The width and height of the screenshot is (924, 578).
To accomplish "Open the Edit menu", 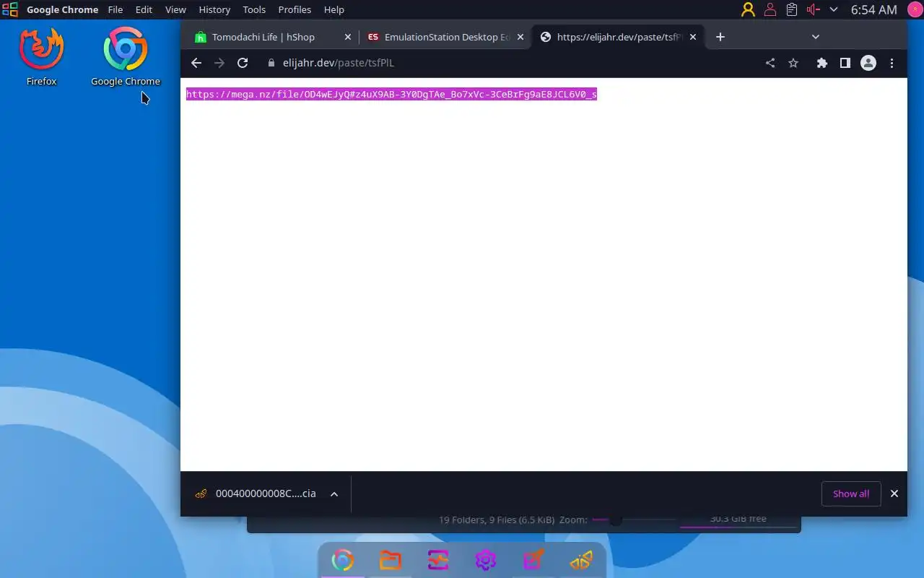I will coord(144,9).
